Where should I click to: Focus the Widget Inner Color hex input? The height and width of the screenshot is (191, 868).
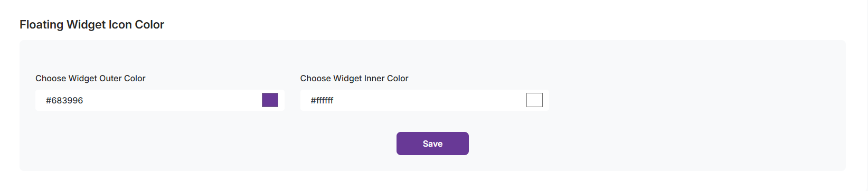pos(424,100)
